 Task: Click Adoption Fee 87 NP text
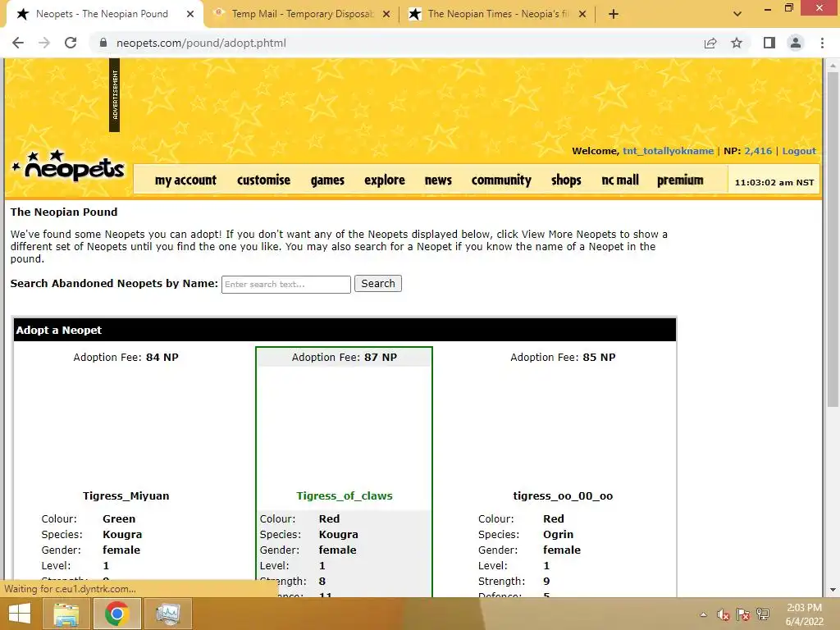345,358
